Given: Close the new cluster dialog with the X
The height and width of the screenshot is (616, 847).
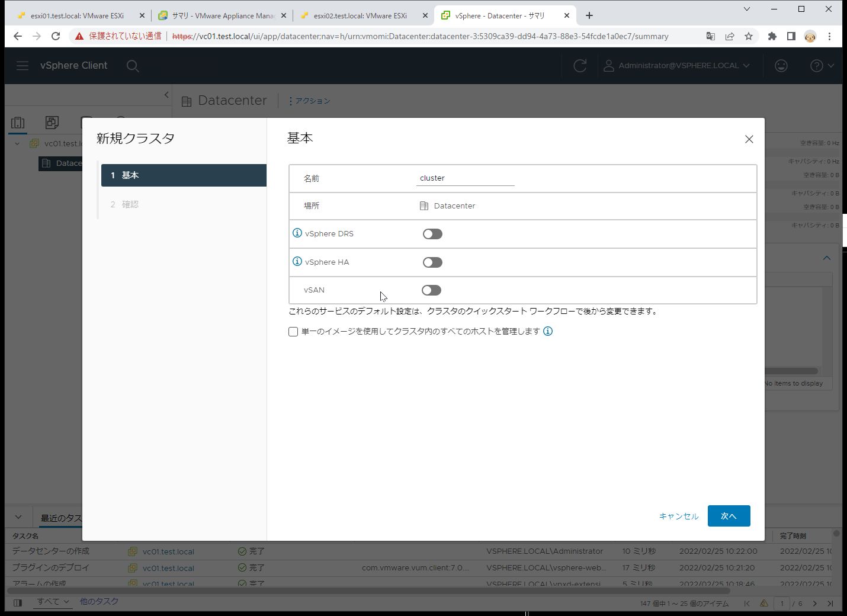Looking at the screenshot, I should click(x=749, y=139).
